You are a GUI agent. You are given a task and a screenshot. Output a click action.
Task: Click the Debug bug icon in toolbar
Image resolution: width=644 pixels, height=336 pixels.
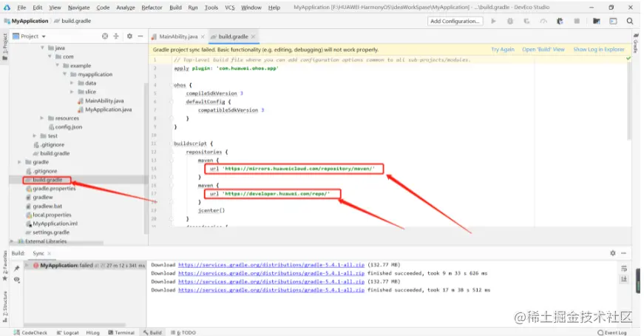(510, 21)
